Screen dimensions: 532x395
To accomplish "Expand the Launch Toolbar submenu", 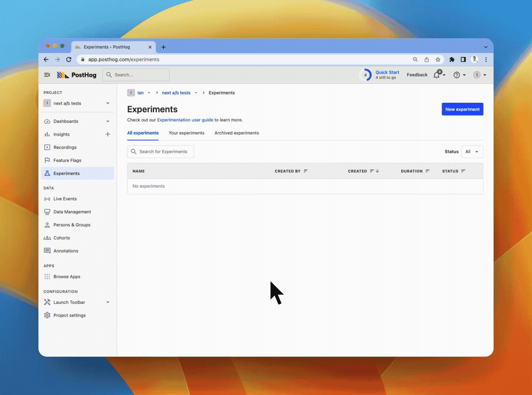I will coord(108,302).
